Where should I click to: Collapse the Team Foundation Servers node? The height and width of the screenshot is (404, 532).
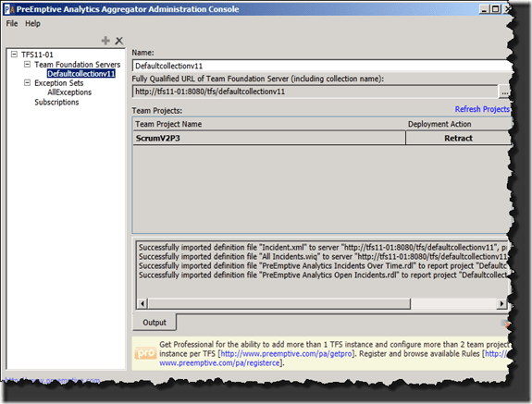27,64
